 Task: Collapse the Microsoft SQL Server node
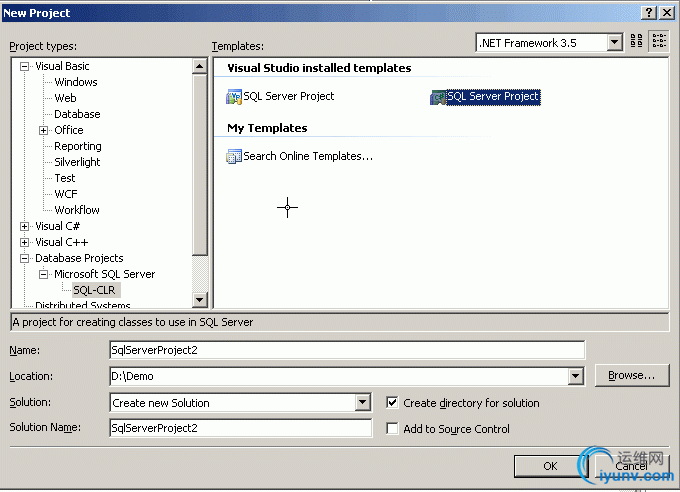click(43, 275)
